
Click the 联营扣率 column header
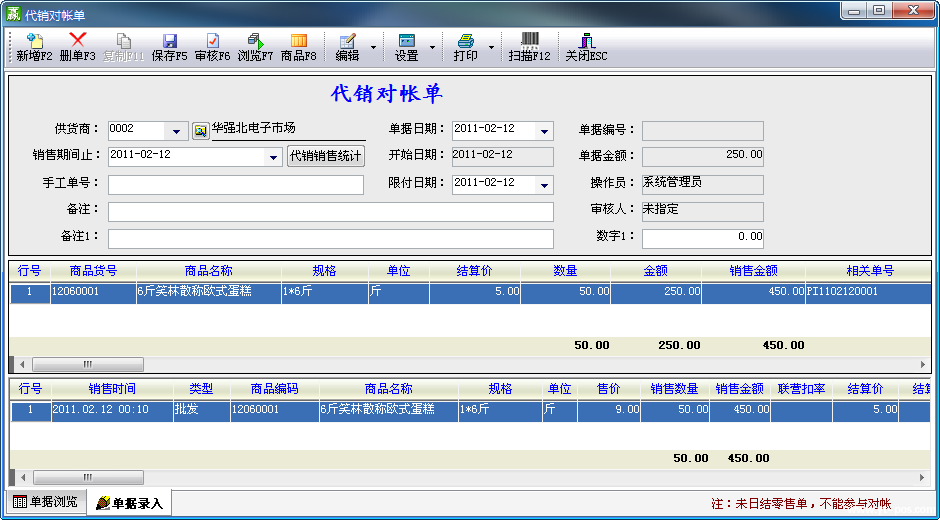tap(802, 389)
